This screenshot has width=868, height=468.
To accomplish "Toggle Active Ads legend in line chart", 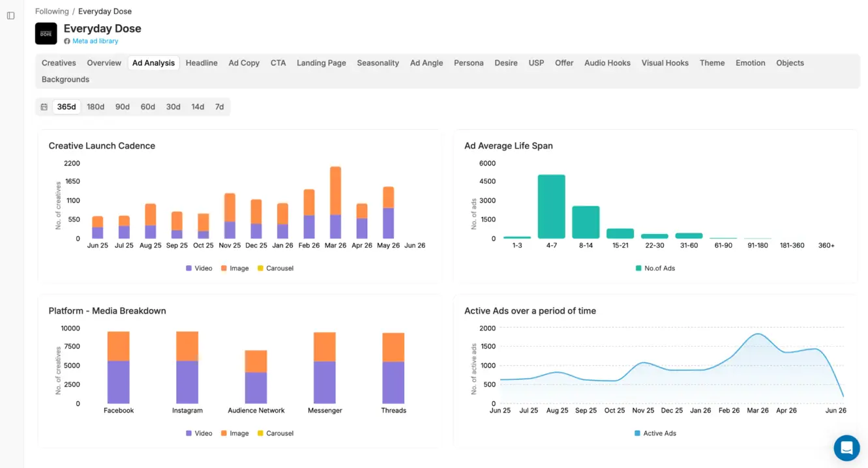I will (655, 433).
